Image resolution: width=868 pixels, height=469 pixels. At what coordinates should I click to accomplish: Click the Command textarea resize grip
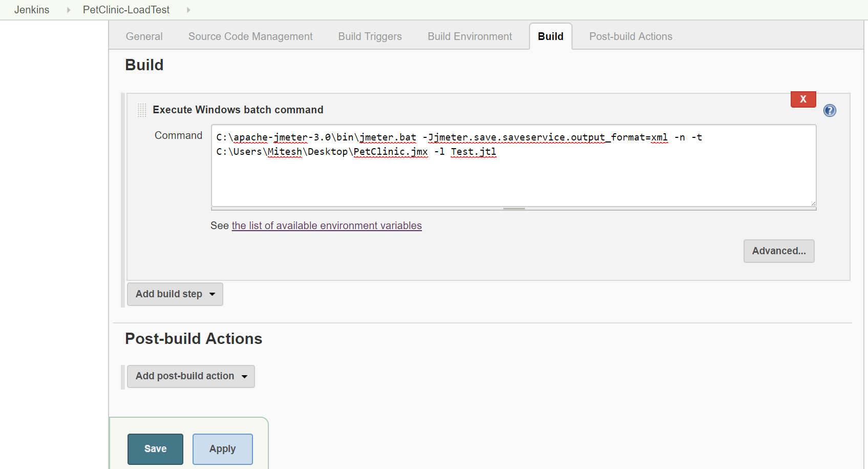(x=813, y=203)
